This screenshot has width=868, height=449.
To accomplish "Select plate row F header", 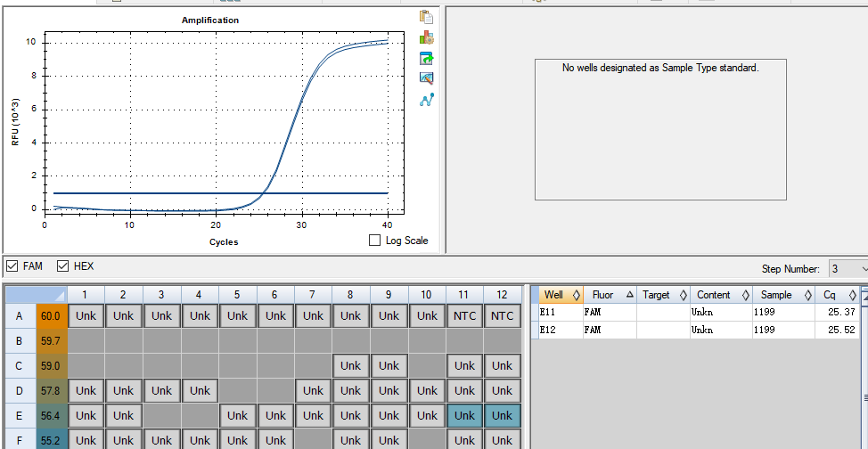I will click(x=20, y=441).
